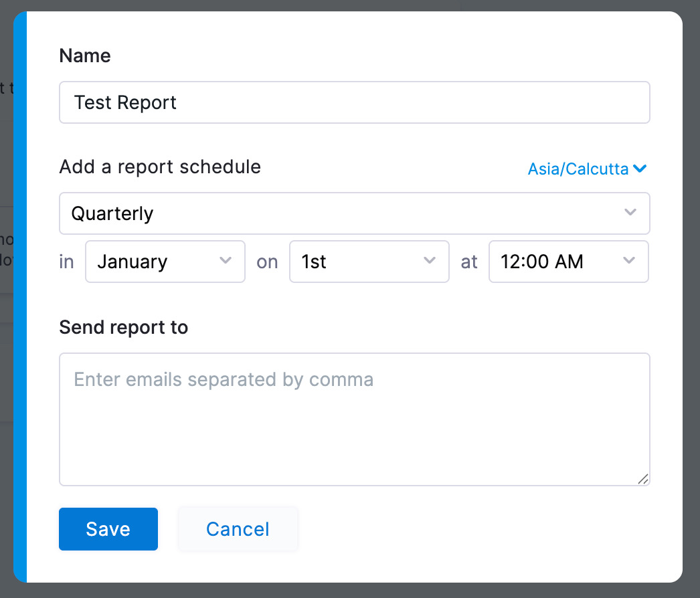Click the Name input field with Test Report

coord(354,102)
